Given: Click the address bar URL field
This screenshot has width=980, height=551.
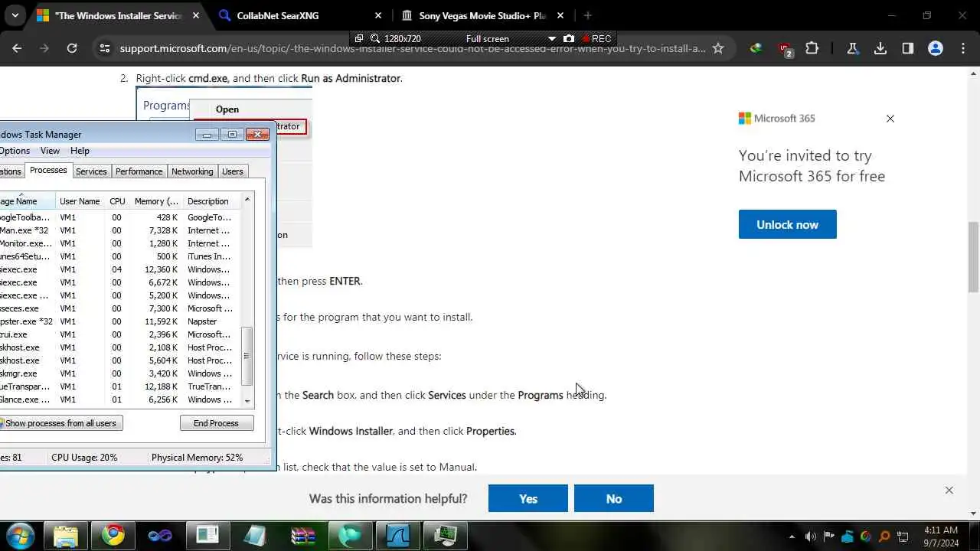Looking at the screenshot, I should 412,48.
